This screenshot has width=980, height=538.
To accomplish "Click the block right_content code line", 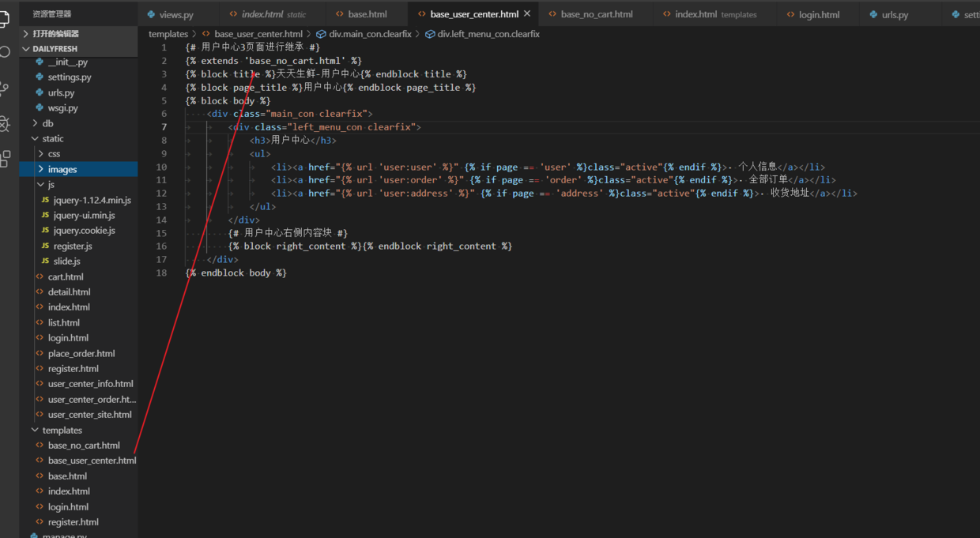I will [x=370, y=246].
